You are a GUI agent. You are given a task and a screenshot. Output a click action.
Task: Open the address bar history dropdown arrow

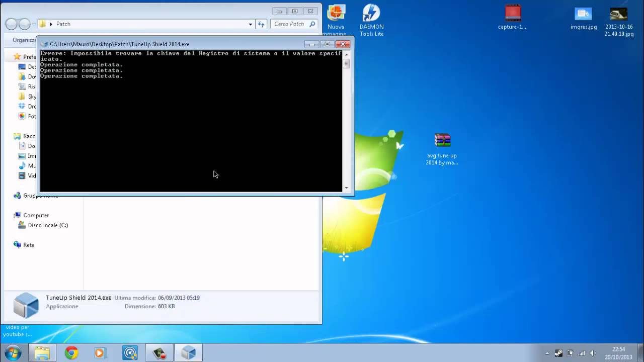[250, 24]
